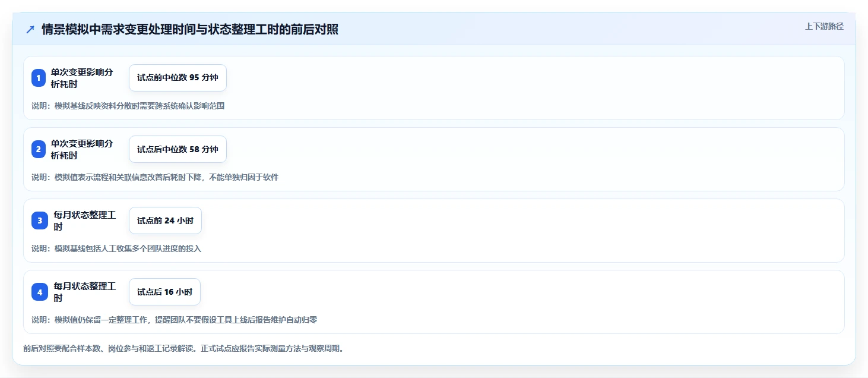Click the 每月状态整理工时 label in row 3
This screenshot has height=378, width=868.
pyautogui.click(x=85, y=220)
